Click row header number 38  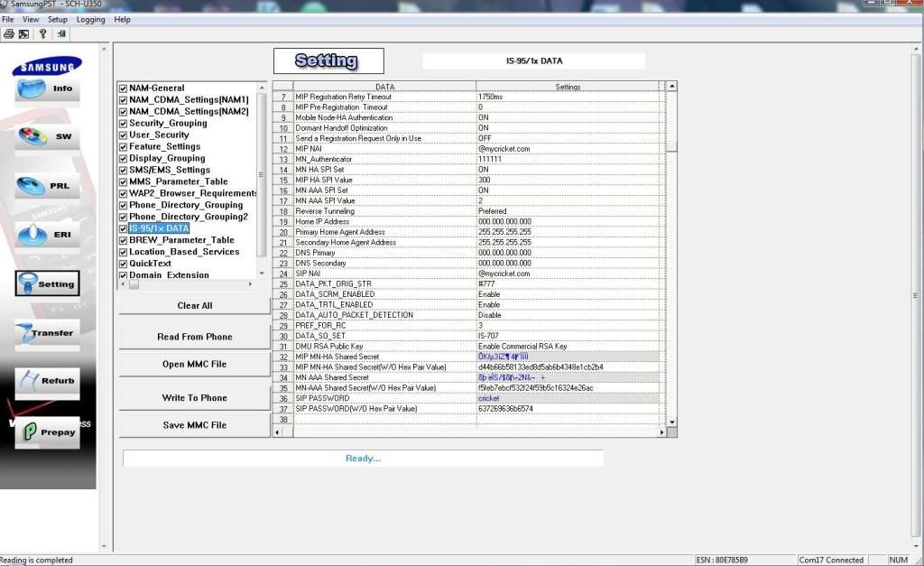[x=283, y=420]
